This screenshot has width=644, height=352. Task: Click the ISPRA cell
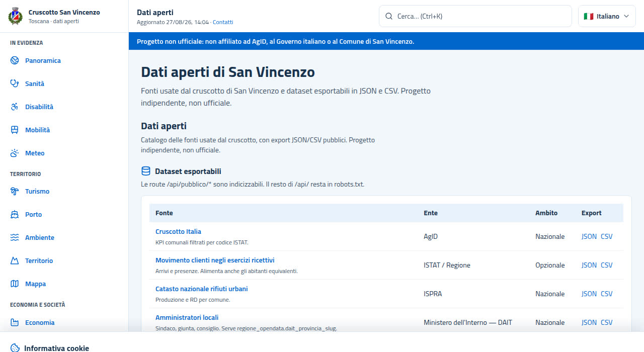433,294
